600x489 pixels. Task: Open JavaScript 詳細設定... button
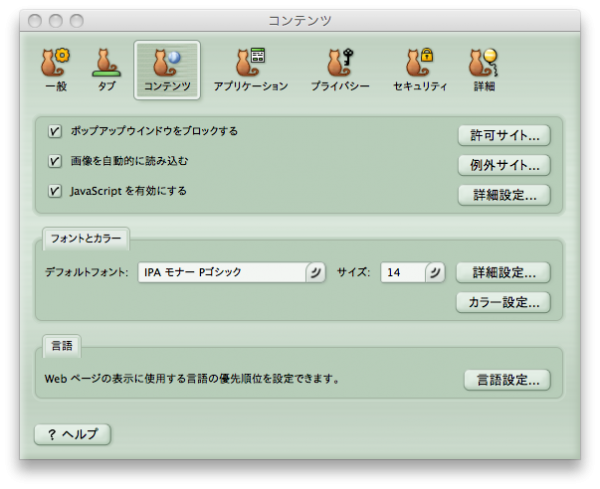pos(504,195)
